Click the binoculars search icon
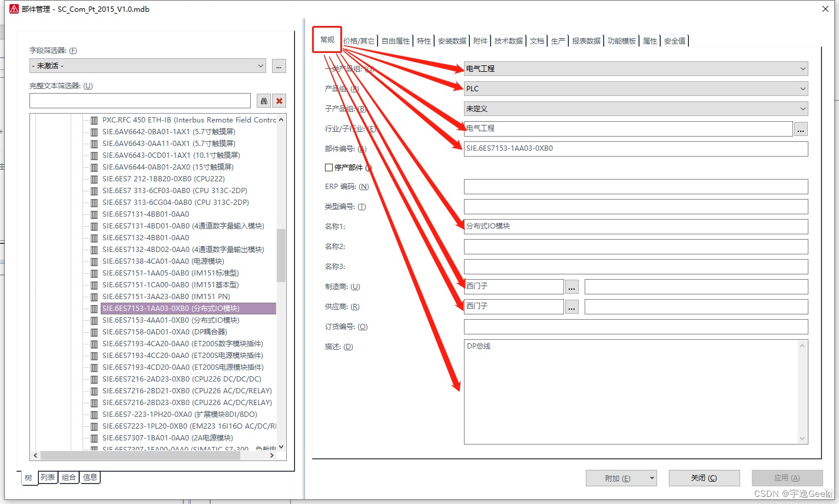The image size is (839, 504). tap(264, 101)
